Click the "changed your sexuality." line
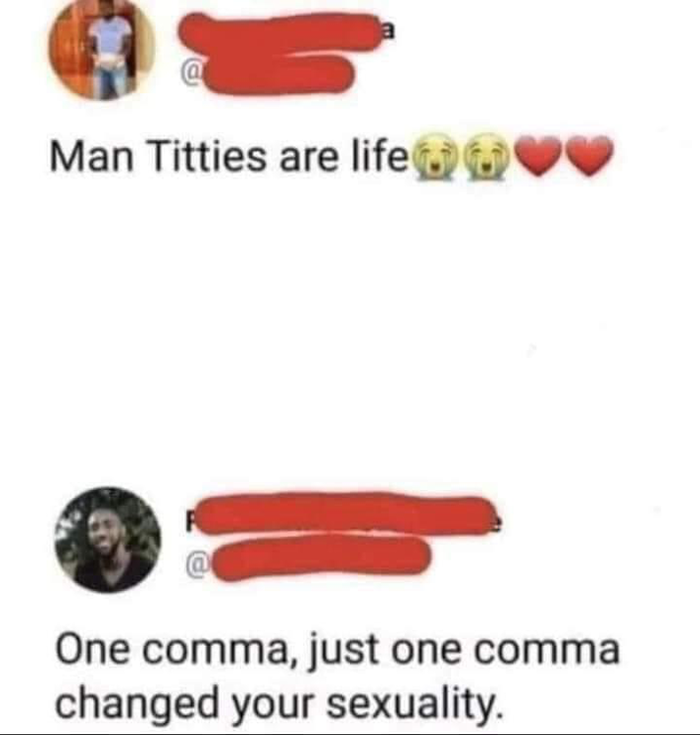The image size is (700, 735). (280, 703)
